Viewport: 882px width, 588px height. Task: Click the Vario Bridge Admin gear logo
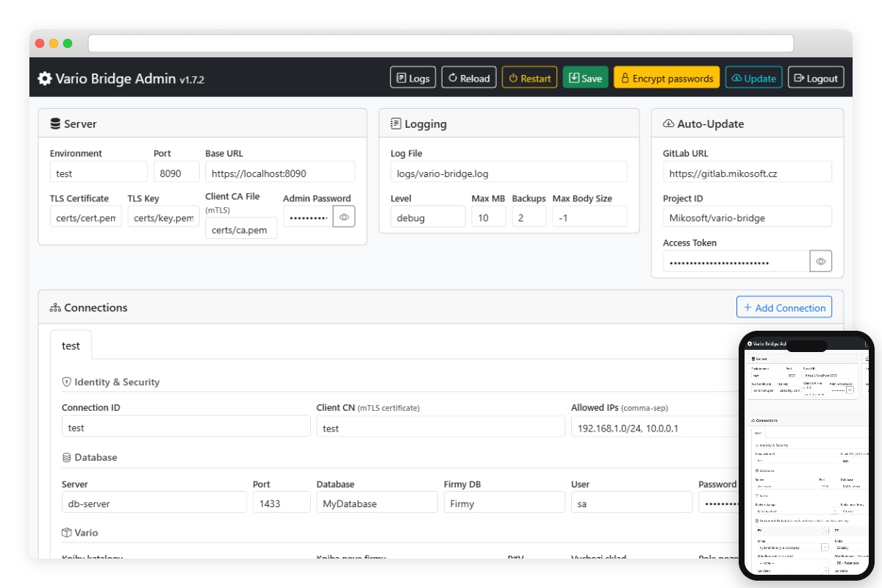coord(45,79)
